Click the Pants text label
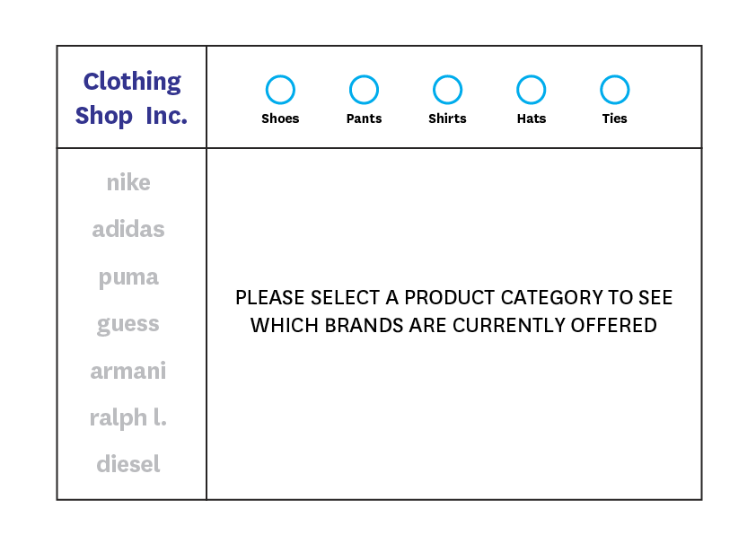Image resolution: width=756 pixels, height=535 pixels. [x=364, y=118]
